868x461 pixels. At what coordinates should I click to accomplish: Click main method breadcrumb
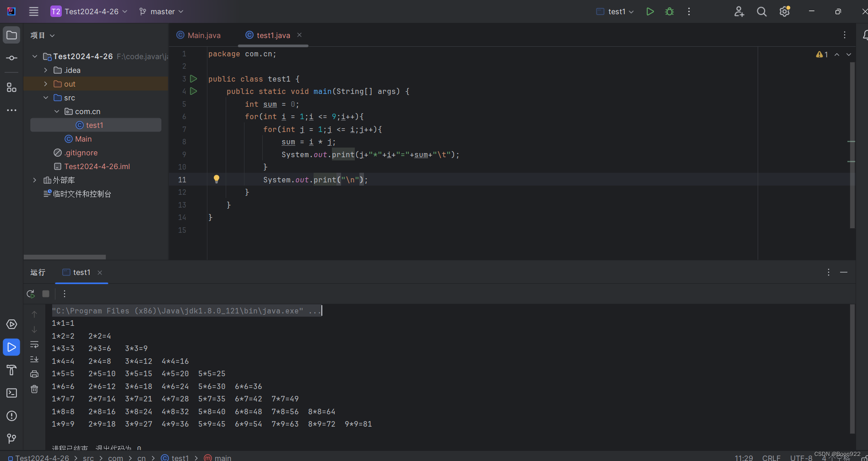tap(218, 458)
